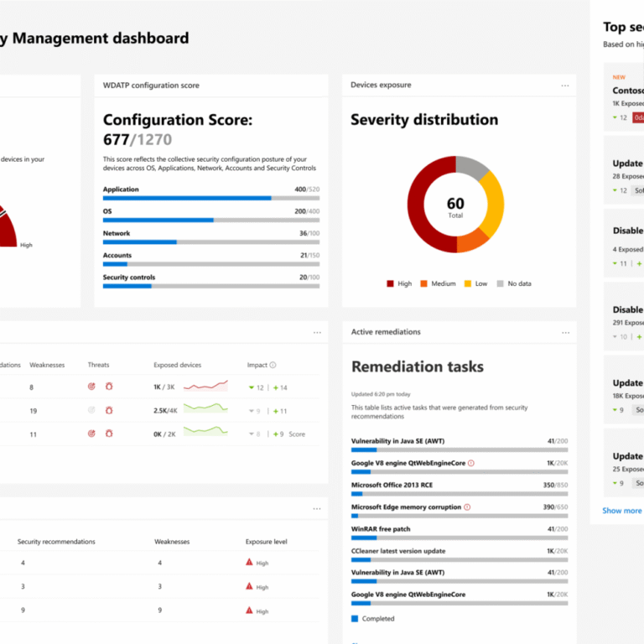Click bug threat icon in the 11-weaknesses row

tap(109, 434)
